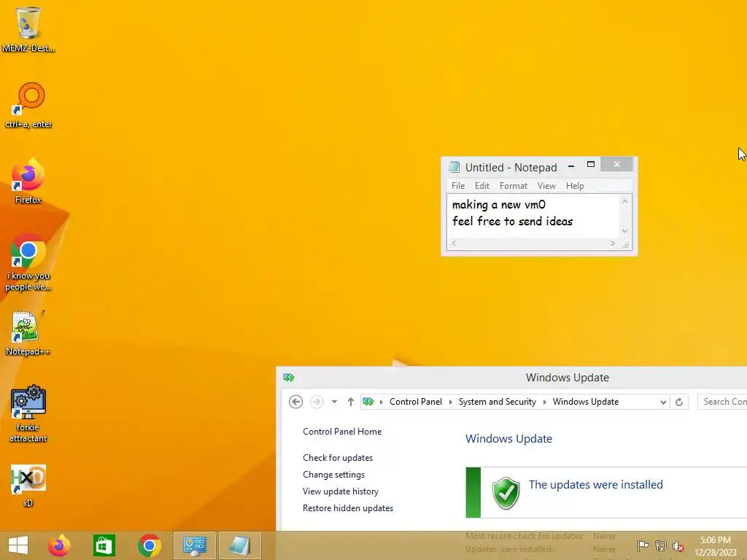Screen dimensions: 747x560
Task: Open the taskbar clock showing 5:06 PM
Action: point(716,546)
